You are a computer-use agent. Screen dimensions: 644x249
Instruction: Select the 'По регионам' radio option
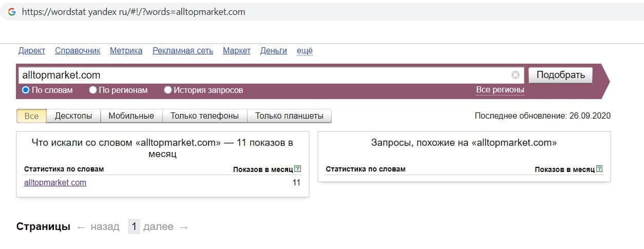pyautogui.click(x=93, y=90)
